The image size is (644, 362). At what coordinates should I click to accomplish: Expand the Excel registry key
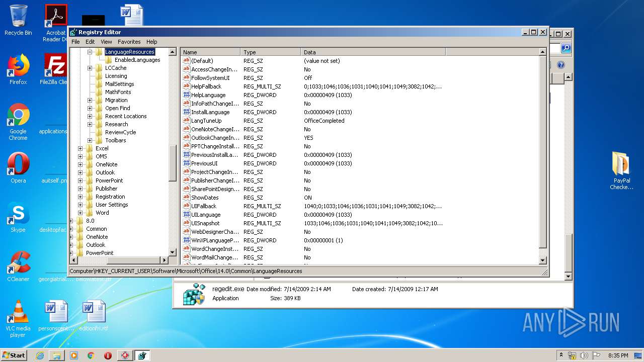point(80,148)
